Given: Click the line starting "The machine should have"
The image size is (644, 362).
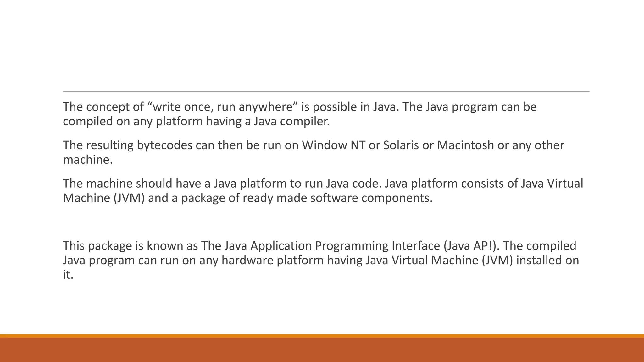Looking at the screenshot, I should 323,184.
